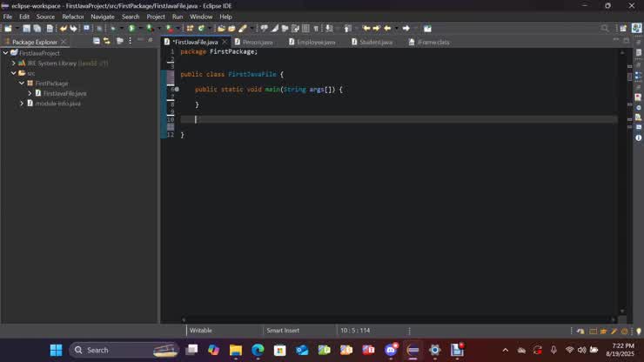Expand the JRE System Library node

click(14, 64)
